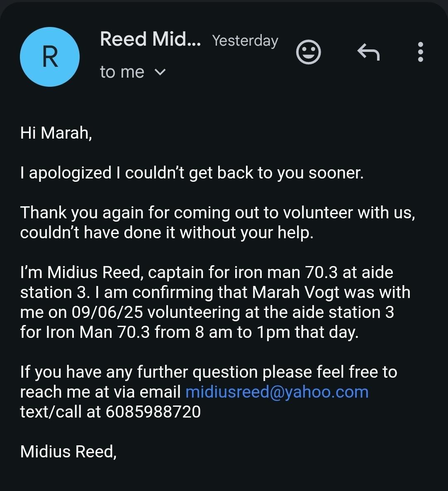Tap the date 09/06/25 in the message

pos(107,312)
